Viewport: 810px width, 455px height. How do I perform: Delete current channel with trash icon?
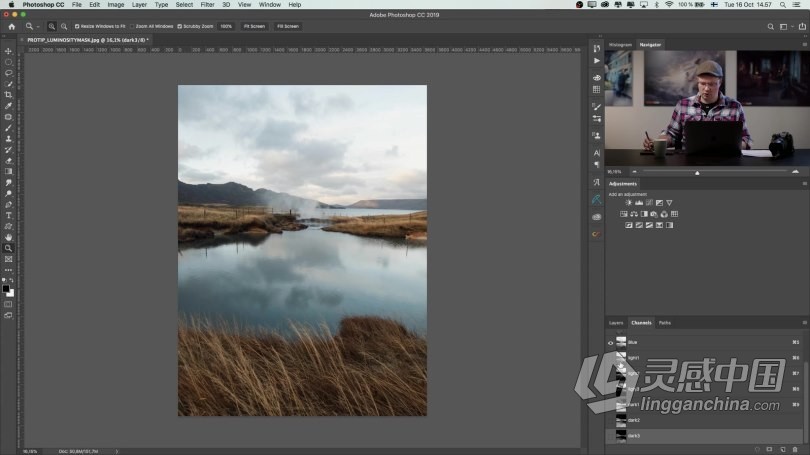pos(795,450)
